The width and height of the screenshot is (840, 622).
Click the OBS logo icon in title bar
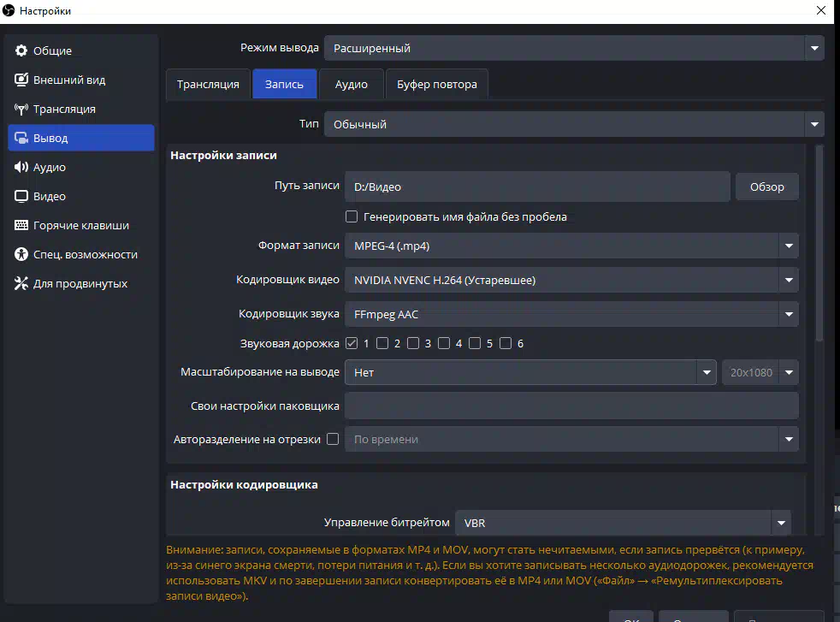pos(8,11)
